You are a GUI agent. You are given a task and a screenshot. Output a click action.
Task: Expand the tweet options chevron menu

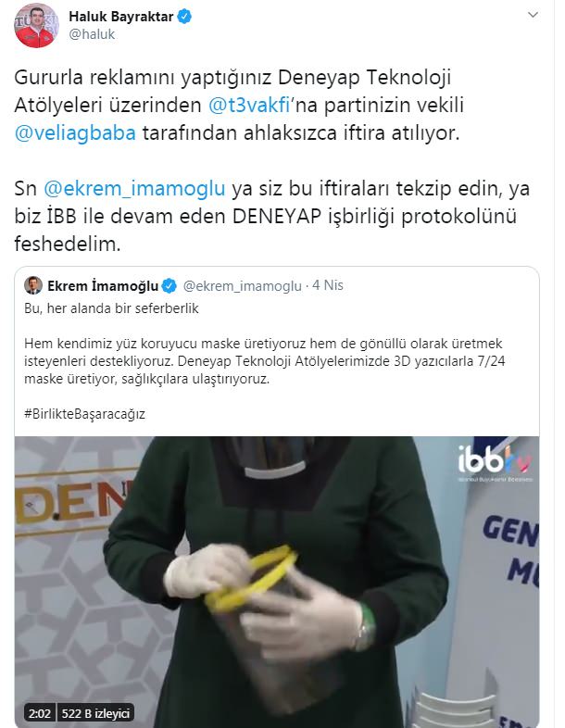pyautogui.click(x=533, y=15)
